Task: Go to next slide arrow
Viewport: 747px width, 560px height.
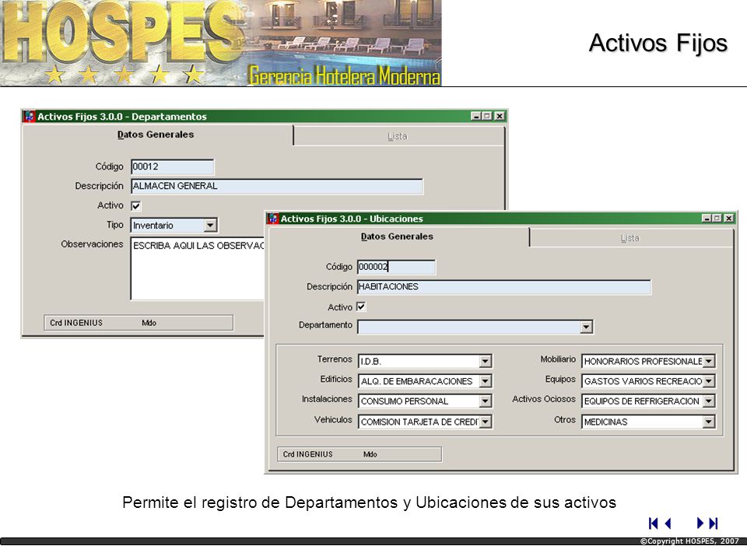Action: click(700, 523)
